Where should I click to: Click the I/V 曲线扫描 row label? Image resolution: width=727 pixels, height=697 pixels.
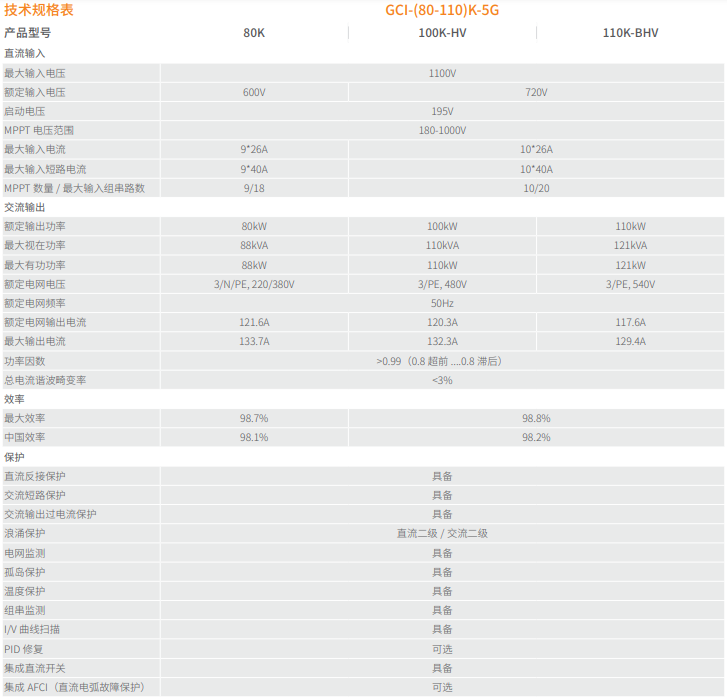32,629
